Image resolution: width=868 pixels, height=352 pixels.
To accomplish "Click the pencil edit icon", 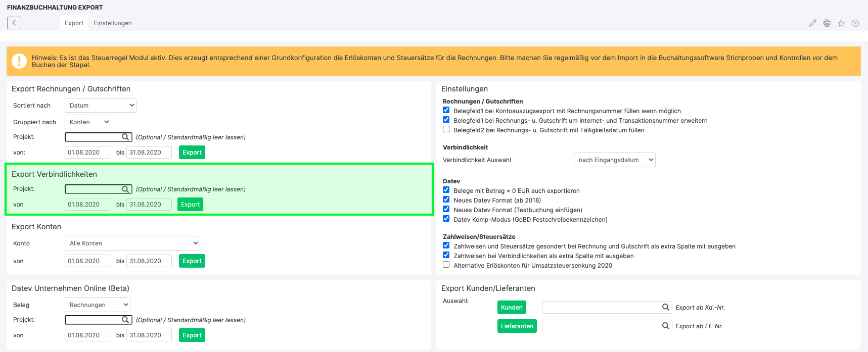I will (812, 23).
